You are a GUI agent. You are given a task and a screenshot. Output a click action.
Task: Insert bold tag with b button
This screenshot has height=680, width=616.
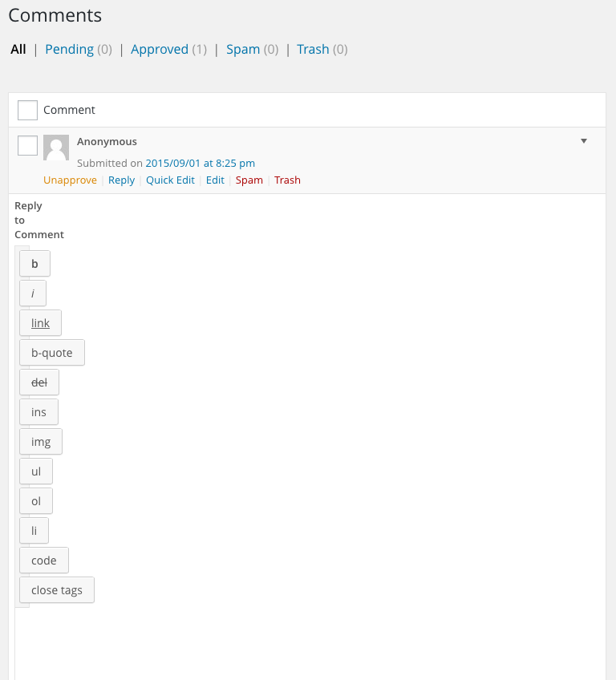(34, 264)
